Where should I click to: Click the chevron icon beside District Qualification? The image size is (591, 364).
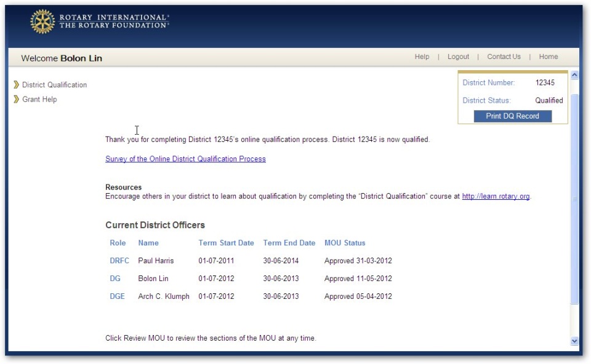point(16,85)
